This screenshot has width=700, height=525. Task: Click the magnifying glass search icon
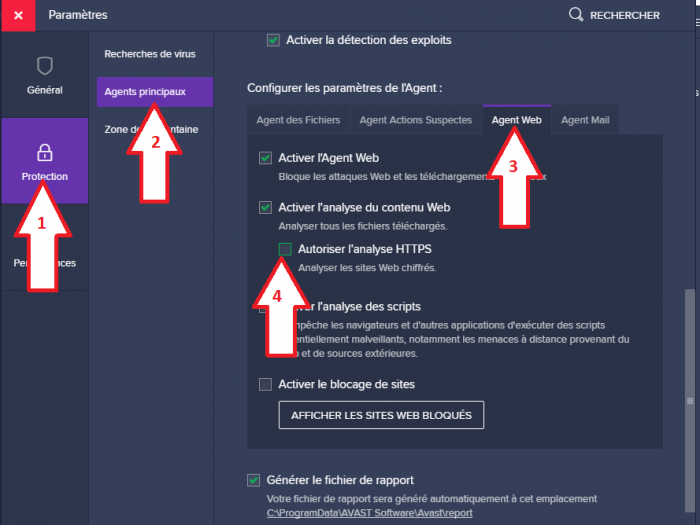[x=576, y=15]
